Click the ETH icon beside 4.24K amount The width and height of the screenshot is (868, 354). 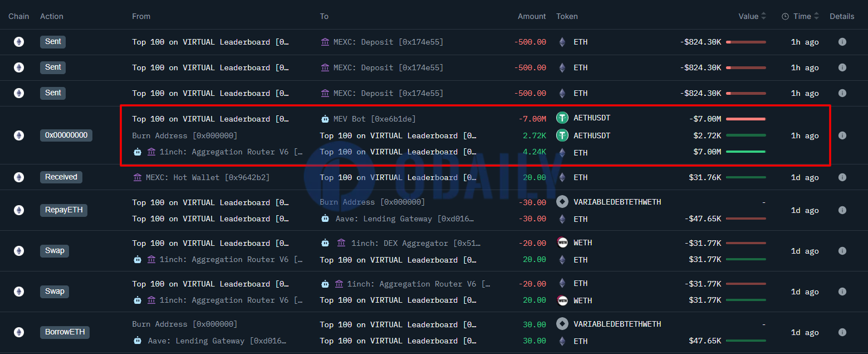562,152
